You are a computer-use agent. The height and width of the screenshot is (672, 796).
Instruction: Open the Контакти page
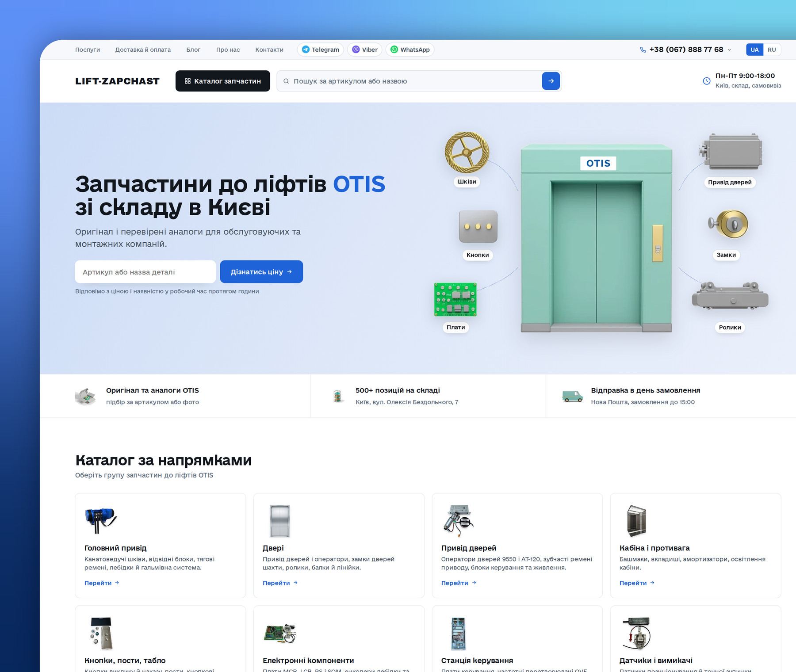point(269,50)
